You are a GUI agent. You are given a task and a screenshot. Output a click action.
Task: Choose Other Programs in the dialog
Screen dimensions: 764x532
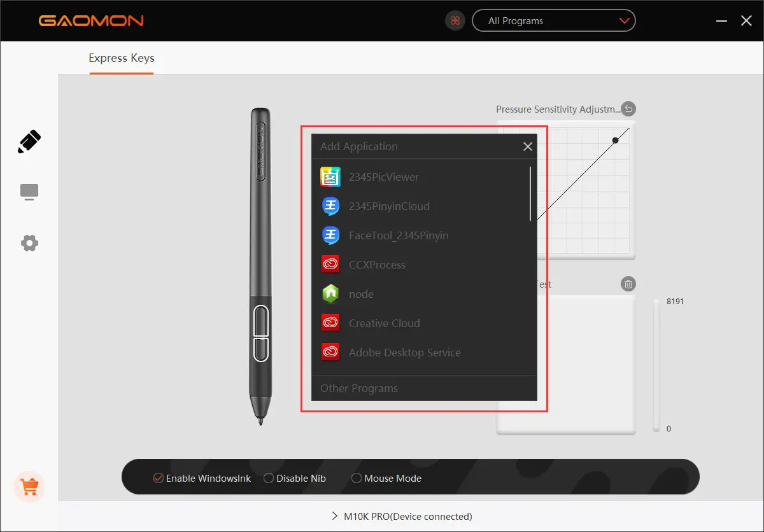tap(359, 388)
